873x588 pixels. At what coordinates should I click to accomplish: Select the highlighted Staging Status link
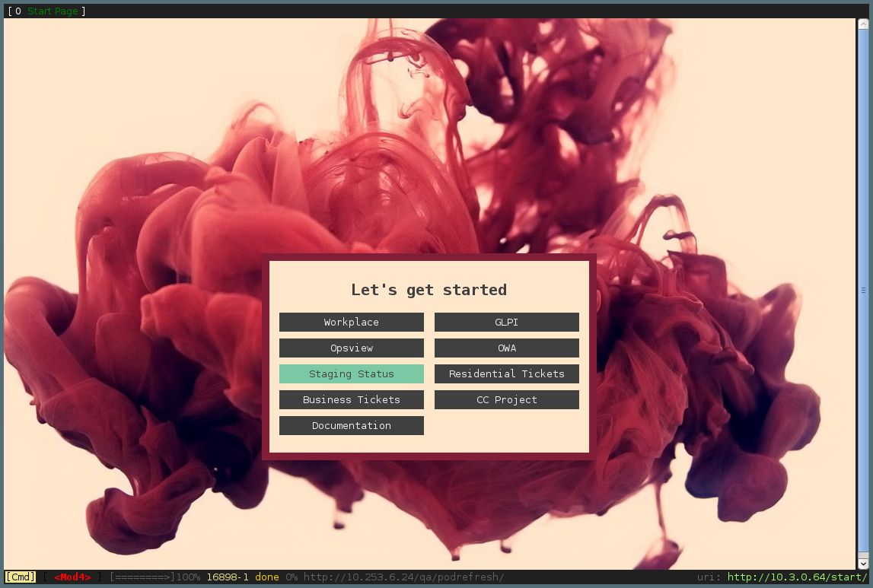(351, 373)
